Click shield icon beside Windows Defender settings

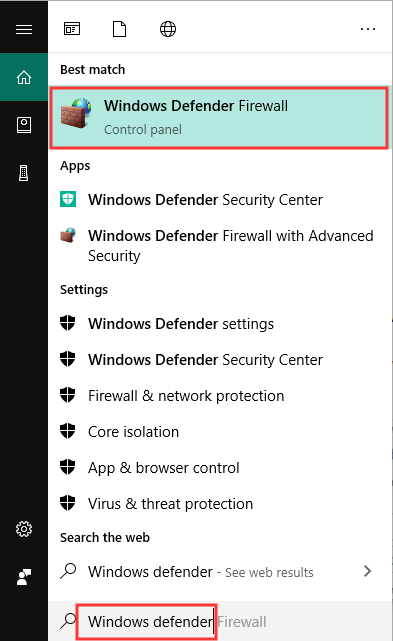click(x=67, y=323)
